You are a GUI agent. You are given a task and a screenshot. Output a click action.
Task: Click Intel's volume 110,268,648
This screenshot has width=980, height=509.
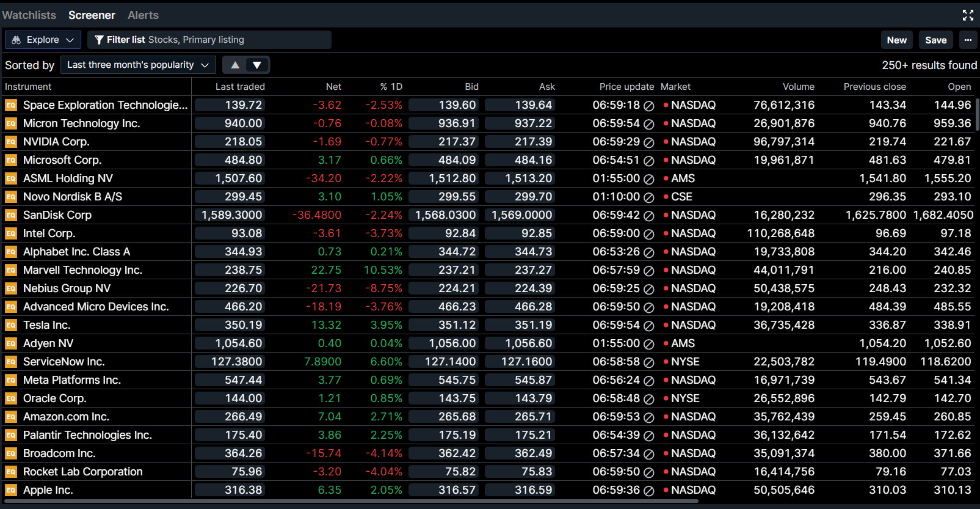(781, 233)
